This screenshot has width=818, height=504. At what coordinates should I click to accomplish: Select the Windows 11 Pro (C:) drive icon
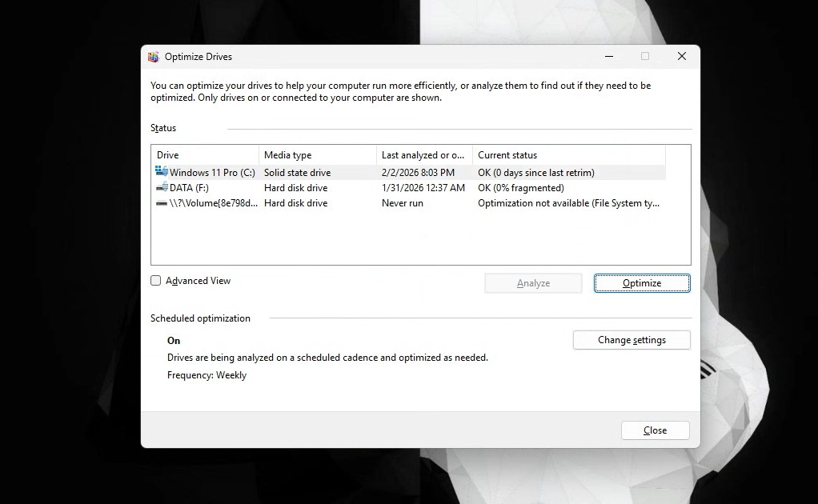[x=162, y=172]
